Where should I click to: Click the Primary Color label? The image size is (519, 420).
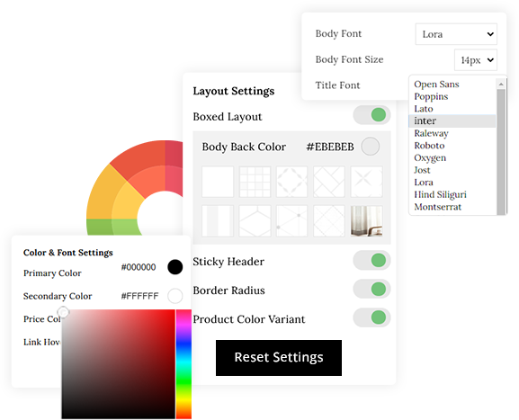point(52,273)
